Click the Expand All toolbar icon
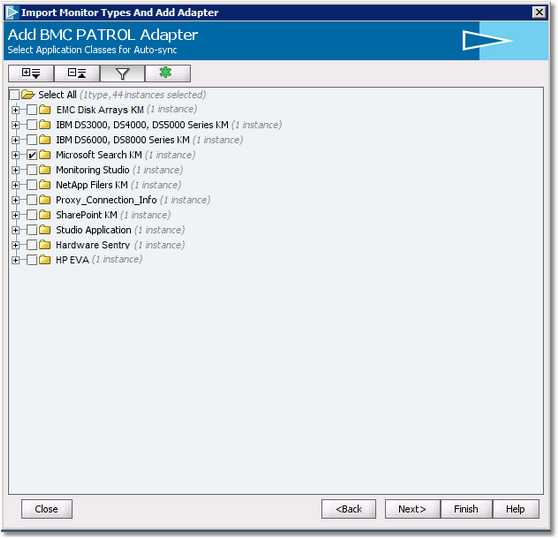Screen dimensions: 558x539 click(x=31, y=73)
